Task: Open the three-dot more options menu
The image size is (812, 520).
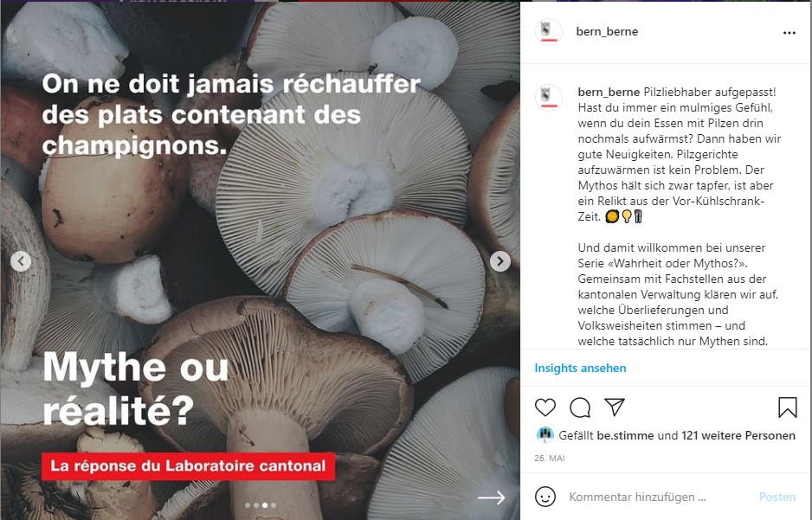Action: tap(789, 33)
